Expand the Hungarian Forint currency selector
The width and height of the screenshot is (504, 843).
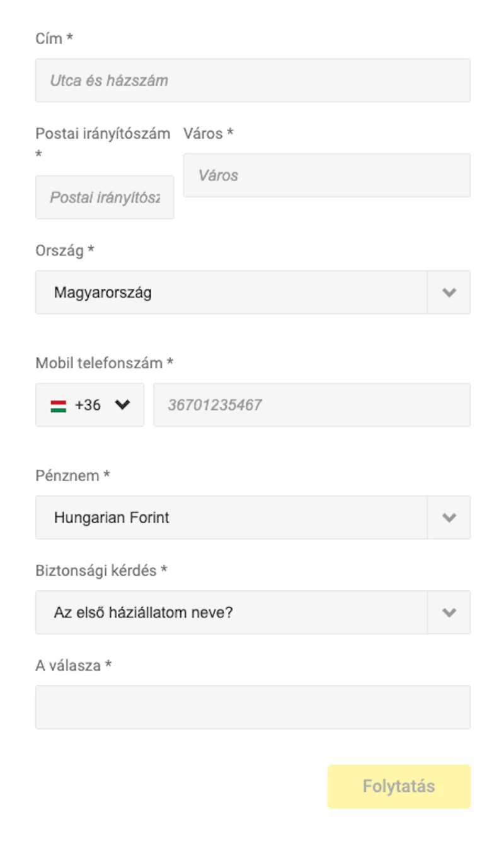pyautogui.click(x=231, y=518)
